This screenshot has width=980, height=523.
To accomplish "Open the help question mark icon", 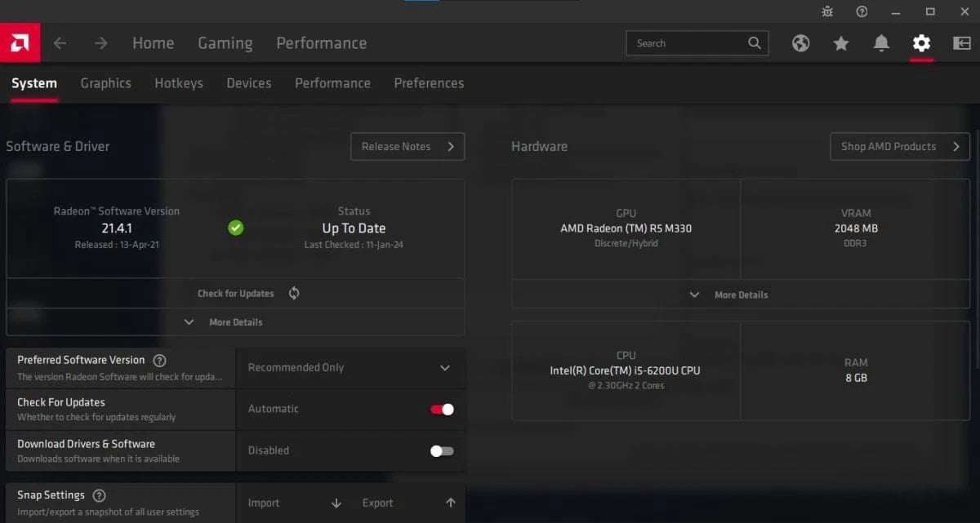I will click(x=862, y=11).
